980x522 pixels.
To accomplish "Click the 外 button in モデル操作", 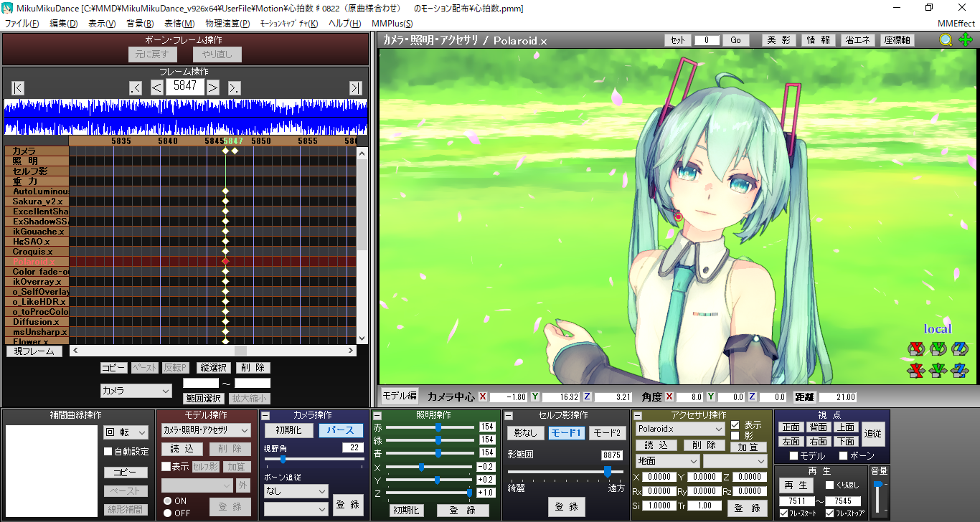I will tap(243, 485).
